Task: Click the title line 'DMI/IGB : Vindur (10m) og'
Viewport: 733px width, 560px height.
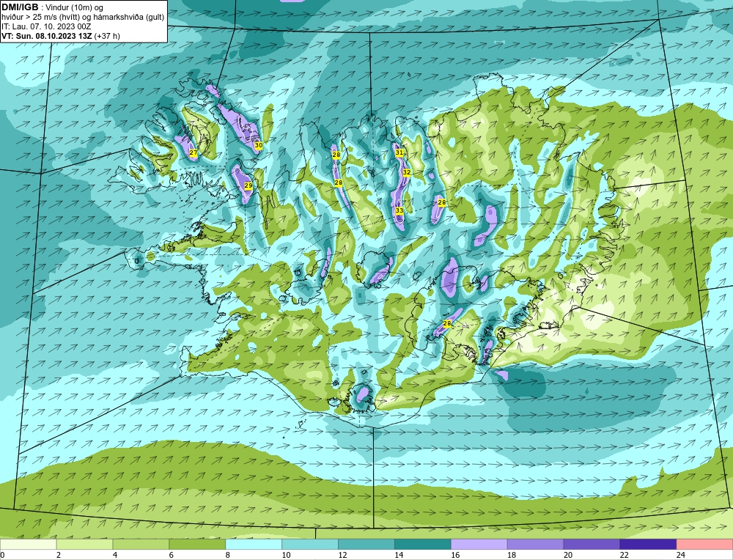Action: point(52,7)
